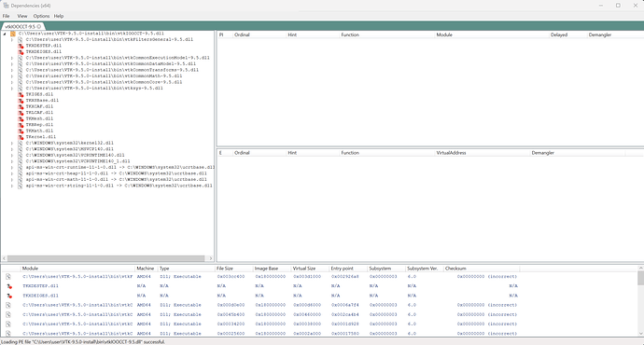
Task: Open the Options menu
Action: [41, 16]
